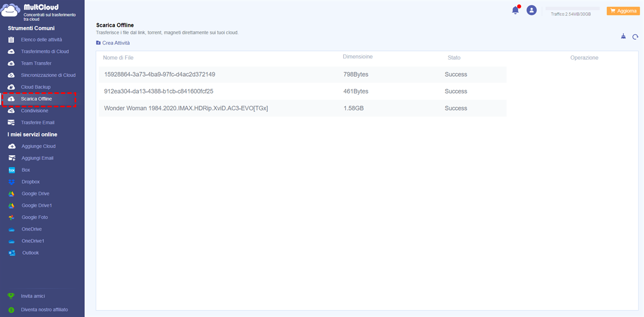This screenshot has height=317, width=644.
Task: Click the OneDrive1 cloud icon
Action: pos(11,241)
